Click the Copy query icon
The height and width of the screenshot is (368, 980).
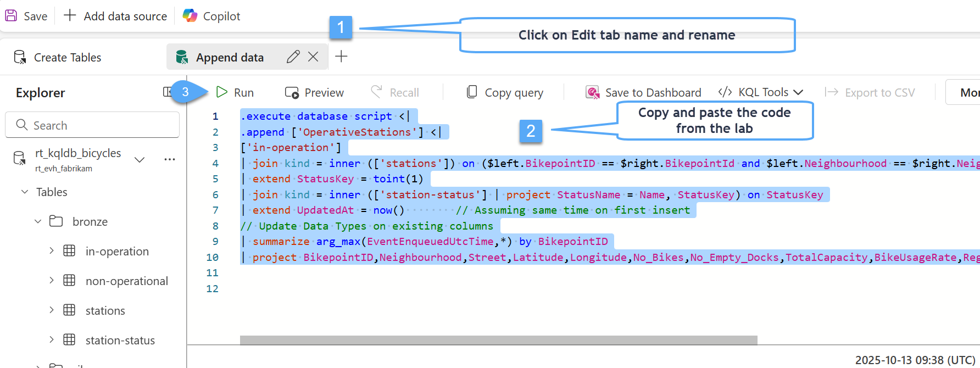click(471, 92)
